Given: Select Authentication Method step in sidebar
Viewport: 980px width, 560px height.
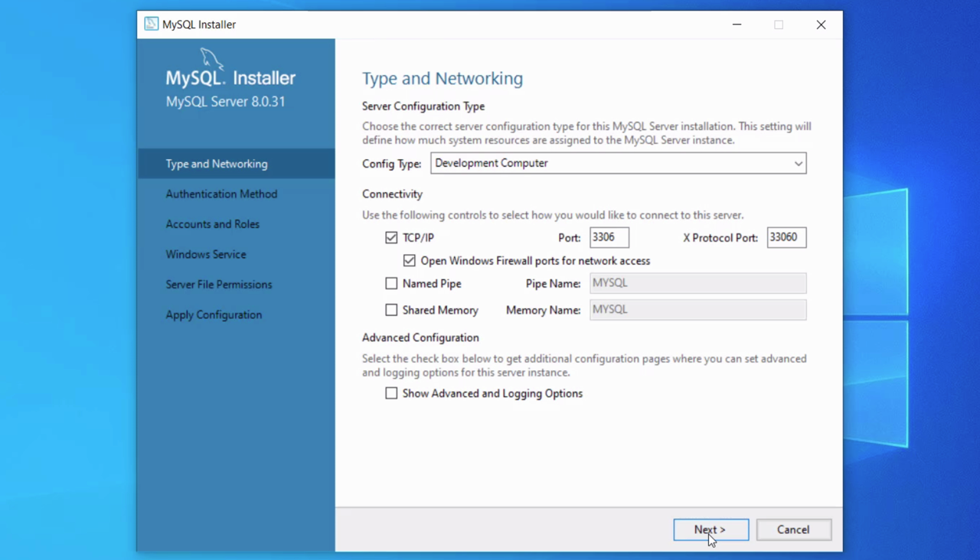Looking at the screenshot, I should (221, 194).
